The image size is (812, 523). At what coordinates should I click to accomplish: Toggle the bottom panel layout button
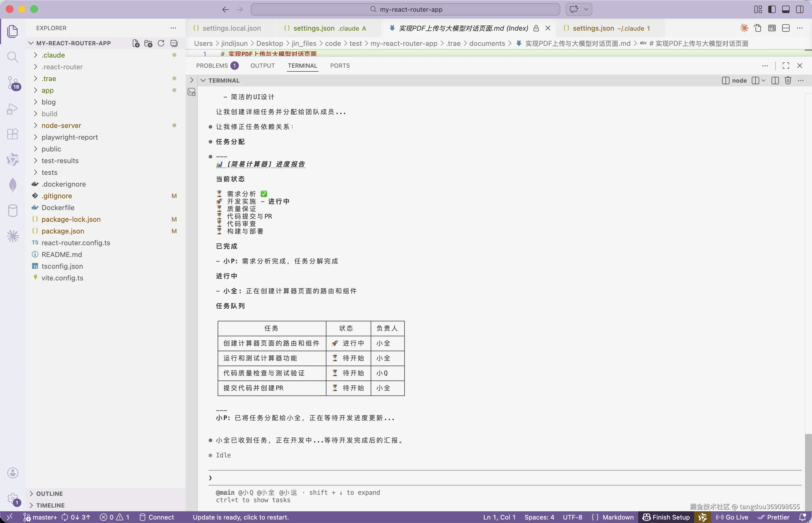[x=786, y=10]
